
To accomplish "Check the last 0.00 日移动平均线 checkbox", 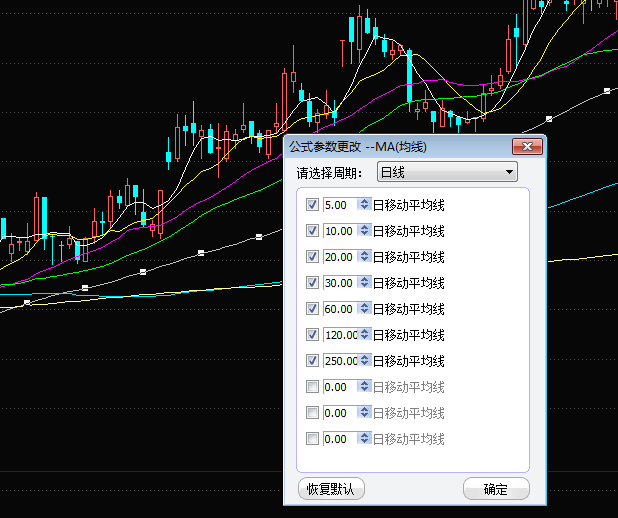I will tap(313, 439).
